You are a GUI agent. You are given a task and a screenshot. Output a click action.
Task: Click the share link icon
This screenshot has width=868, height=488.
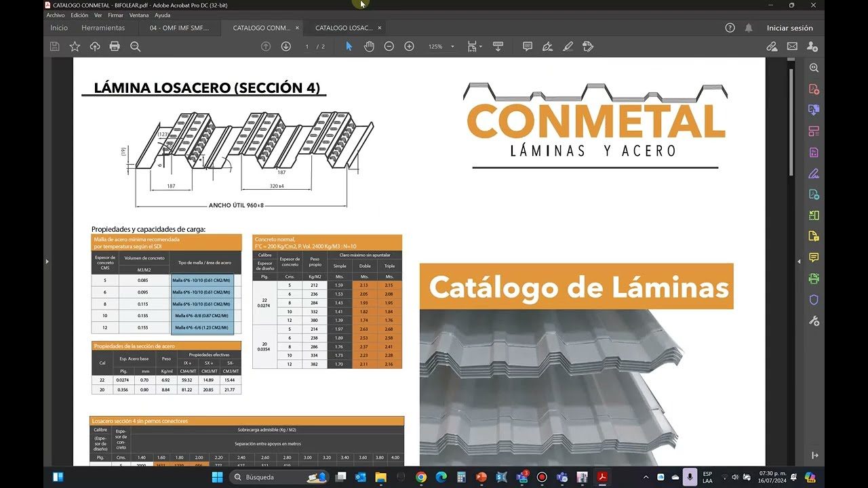tap(772, 46)
